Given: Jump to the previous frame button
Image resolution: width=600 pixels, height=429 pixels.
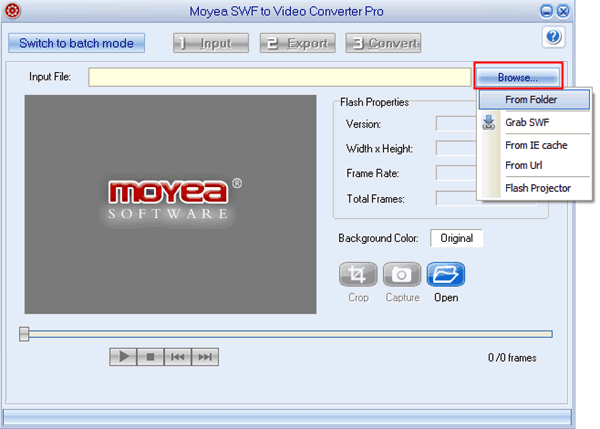Looking at the screenshot, I should 178,357.
